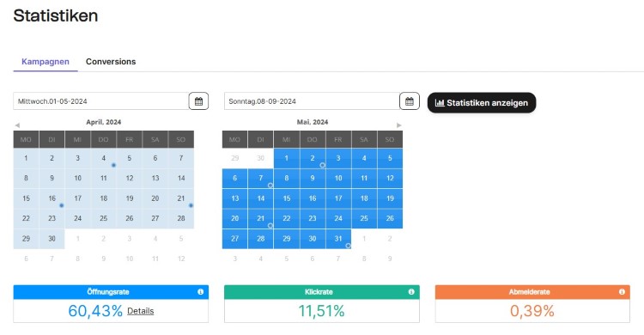Open the Öffnungsrate Details link

[x=141, y=311]
